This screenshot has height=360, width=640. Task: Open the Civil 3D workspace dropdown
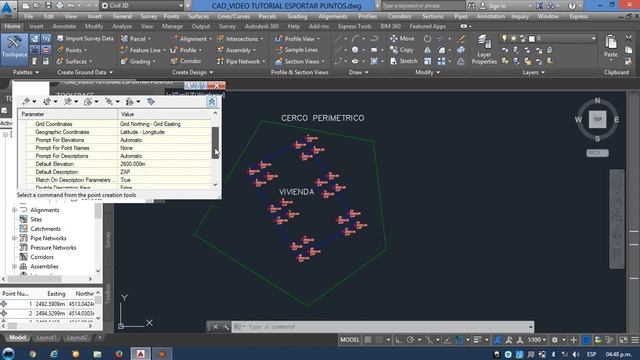142,6
